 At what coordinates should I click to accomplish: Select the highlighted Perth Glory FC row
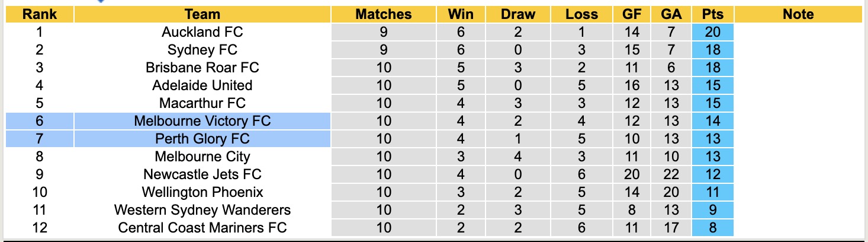202,139
